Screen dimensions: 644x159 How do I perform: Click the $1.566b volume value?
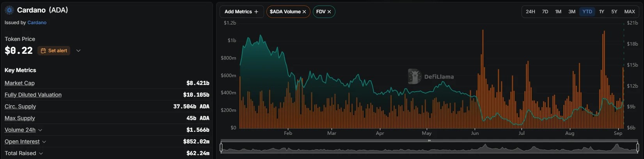coord(198,130)
